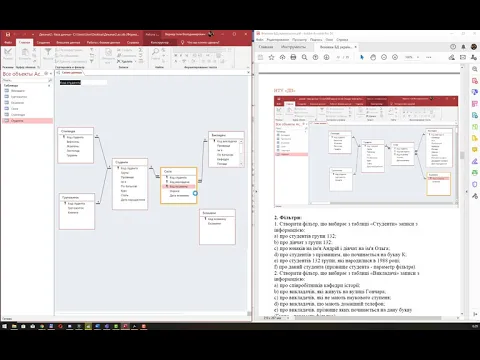480x360 pixels.
Task: Click the Acrobat user profile avatar
Action: point(474,47)
